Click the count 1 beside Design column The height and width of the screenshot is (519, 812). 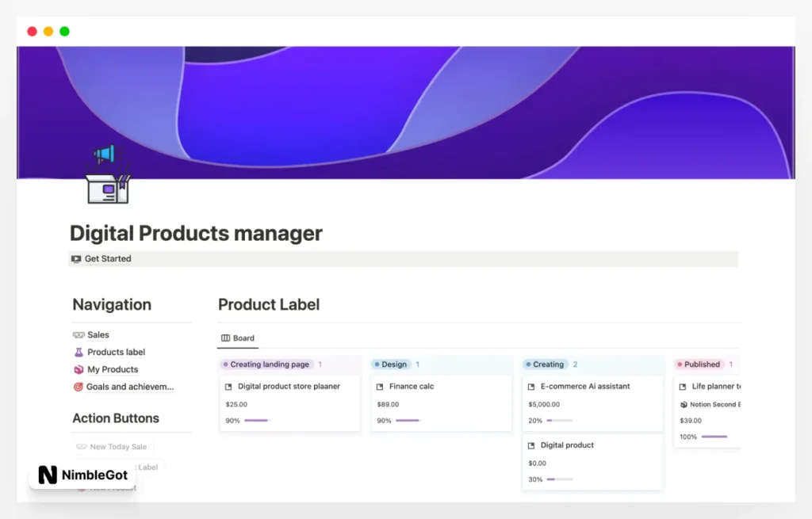click(x=417, y=364)
